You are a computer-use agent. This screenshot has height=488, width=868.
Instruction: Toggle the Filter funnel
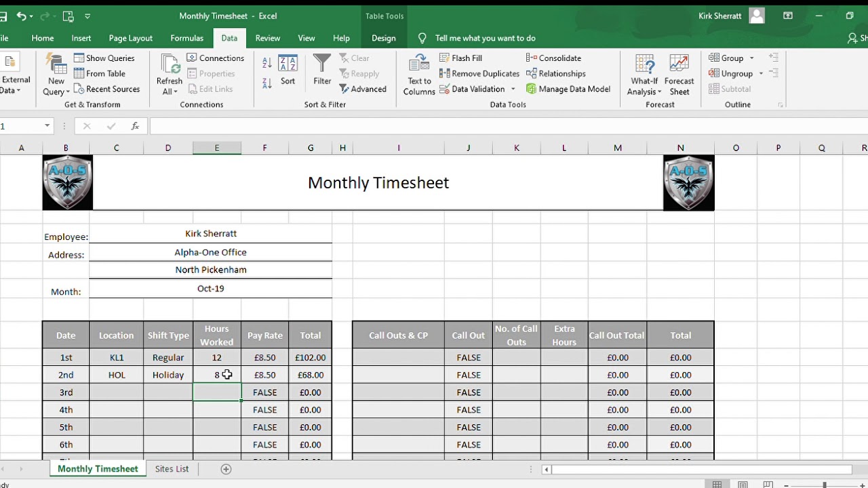[322, 70]
